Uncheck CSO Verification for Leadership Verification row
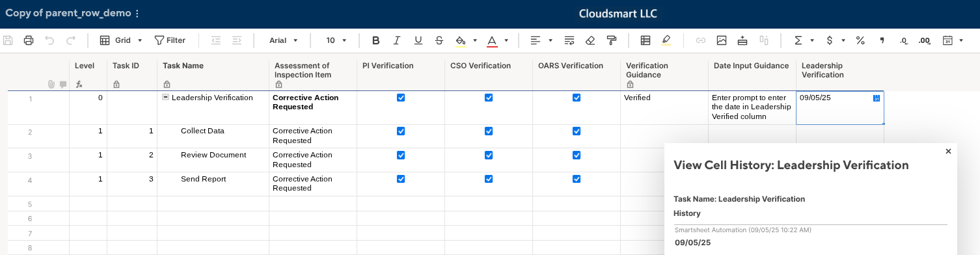Screen dimensions: 980x255 489,98
